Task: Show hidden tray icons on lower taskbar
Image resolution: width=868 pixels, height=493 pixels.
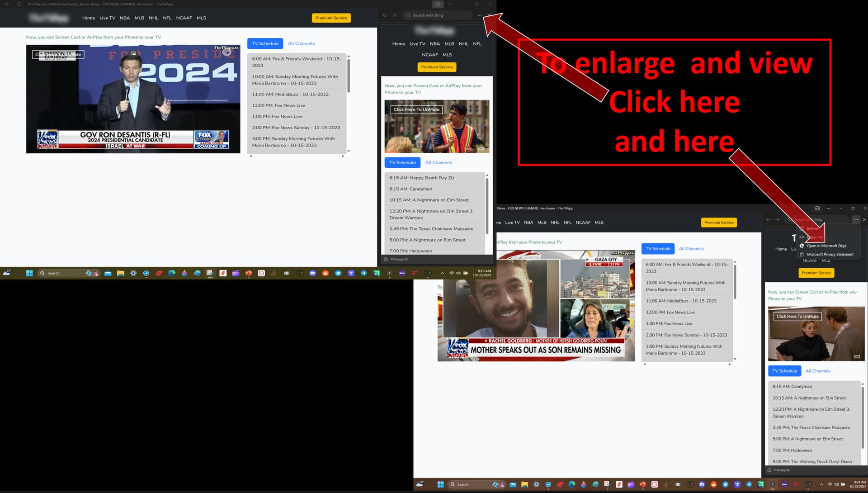Action: pyautogui.click(x=821, y=484)
